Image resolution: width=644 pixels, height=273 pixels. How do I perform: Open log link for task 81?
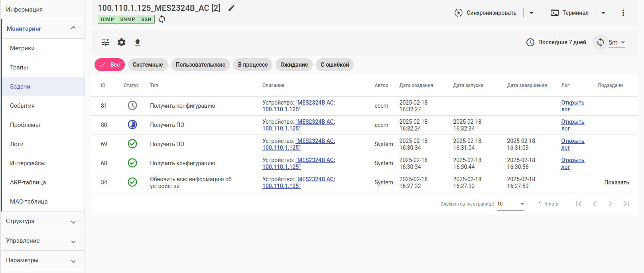pos(572,106)
